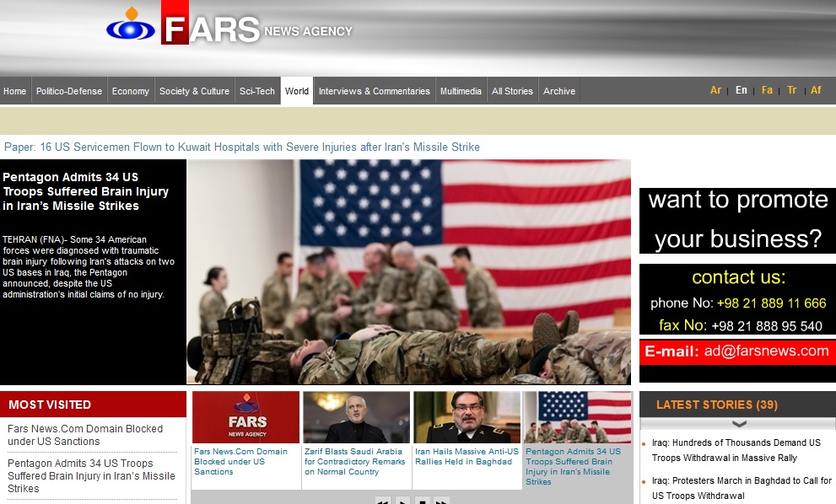836x504 pixels.
Task: Switch language to Tr
Action: pos(792,90)
